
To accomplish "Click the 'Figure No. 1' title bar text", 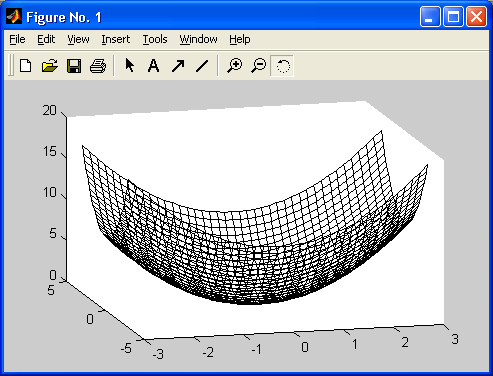I will [64, 17].
